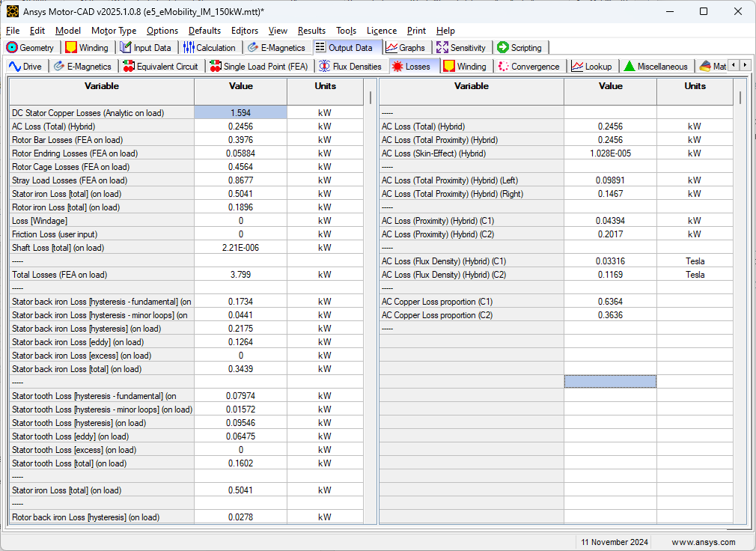Screen dimensions: 756x551
Task: Click the Motor-CAD application icon in title bar
Action: pyautogui.click(x=13, y=11)
